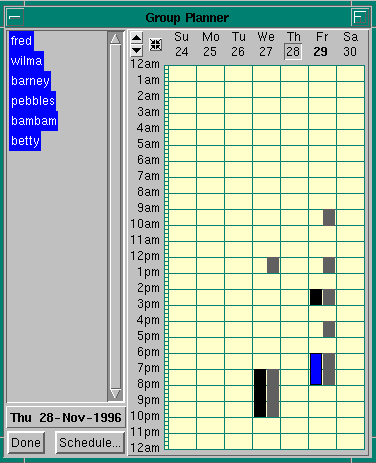Click the gray block beside Friday's 2pm black block

pos(329,297)
